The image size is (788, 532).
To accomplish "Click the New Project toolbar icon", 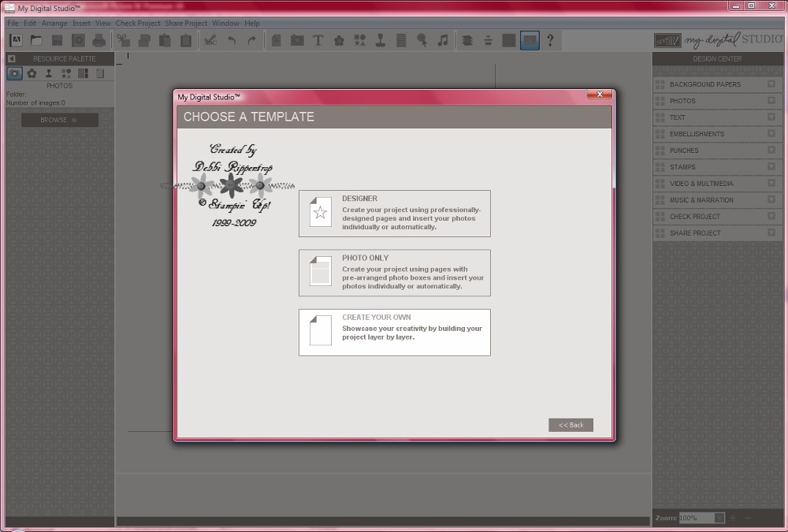I will click(x=16, y=40).
